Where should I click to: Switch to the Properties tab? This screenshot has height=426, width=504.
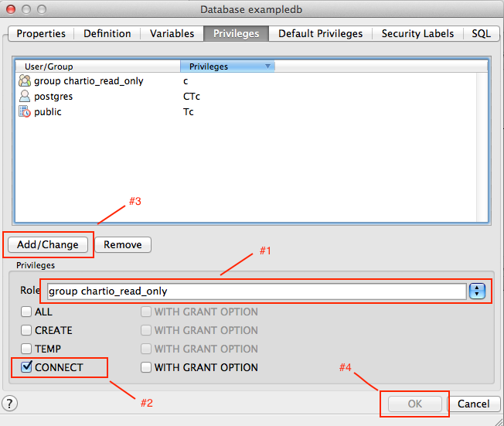click(41, 34)
